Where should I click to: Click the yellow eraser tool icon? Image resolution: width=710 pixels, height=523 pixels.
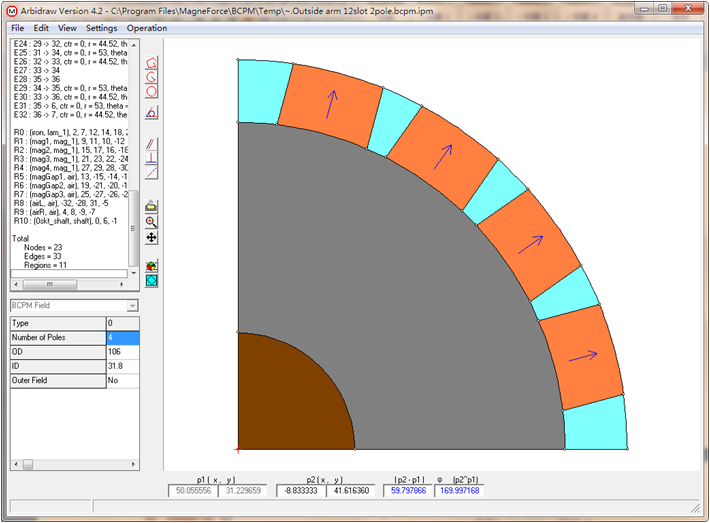151,206
